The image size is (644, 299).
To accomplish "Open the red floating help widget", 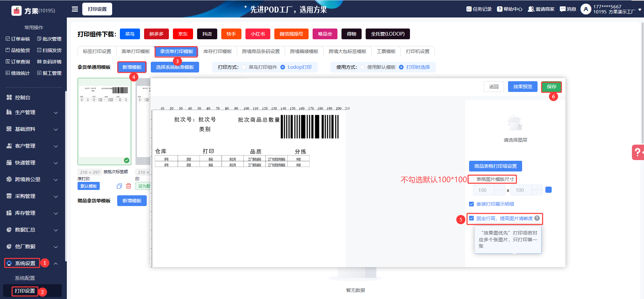I will (637, 152).
